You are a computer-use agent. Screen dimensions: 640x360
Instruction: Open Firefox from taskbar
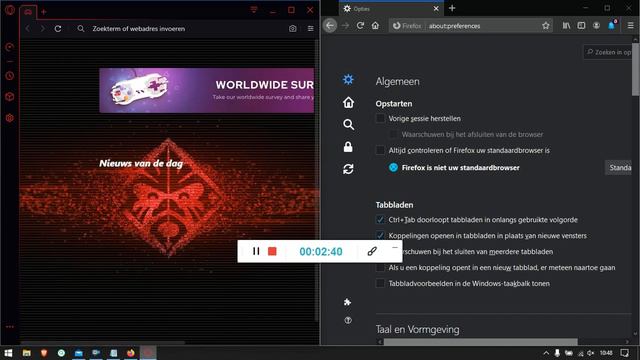coord(131,353)
